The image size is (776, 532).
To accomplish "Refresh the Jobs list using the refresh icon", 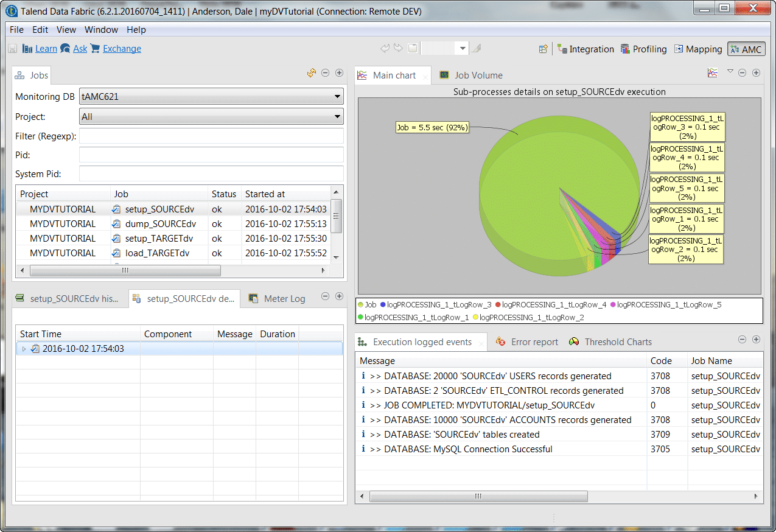I will click(x=311, y=72).
